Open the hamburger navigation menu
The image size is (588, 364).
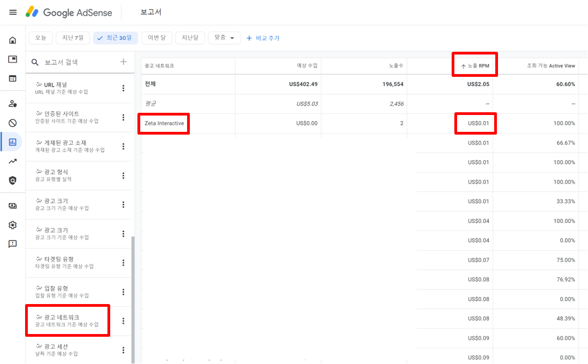click(13, 12)
